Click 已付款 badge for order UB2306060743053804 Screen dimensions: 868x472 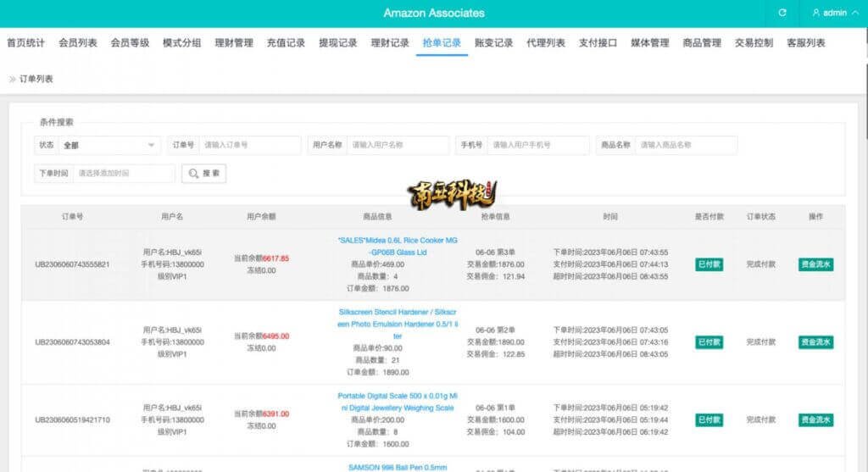pos(709,342)
